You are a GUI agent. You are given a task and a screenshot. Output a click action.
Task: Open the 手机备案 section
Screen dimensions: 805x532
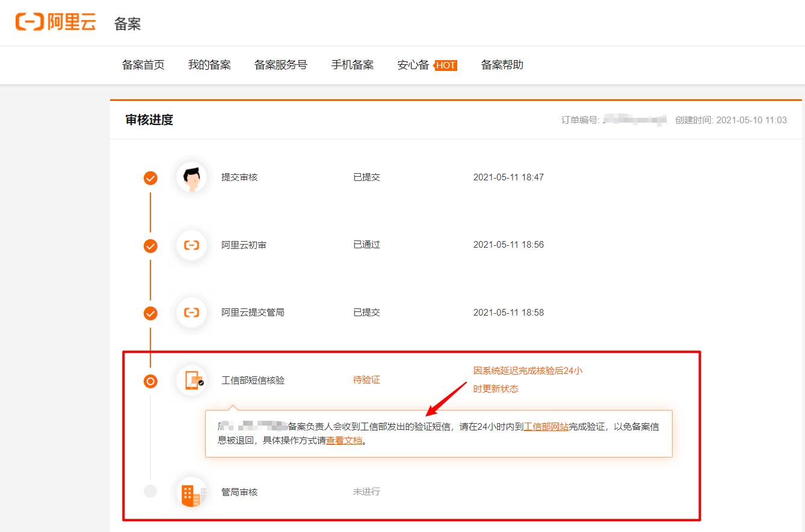coord(353,65)
